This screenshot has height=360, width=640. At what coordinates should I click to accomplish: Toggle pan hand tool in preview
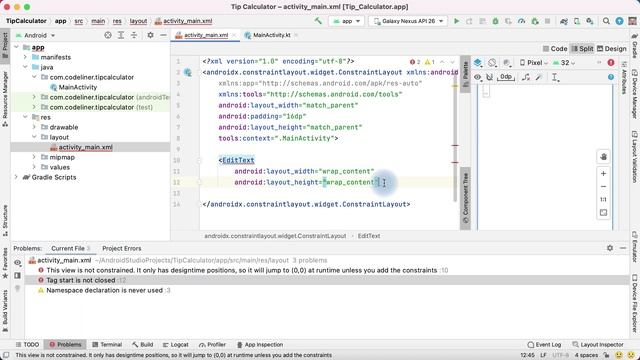(603, 156)
